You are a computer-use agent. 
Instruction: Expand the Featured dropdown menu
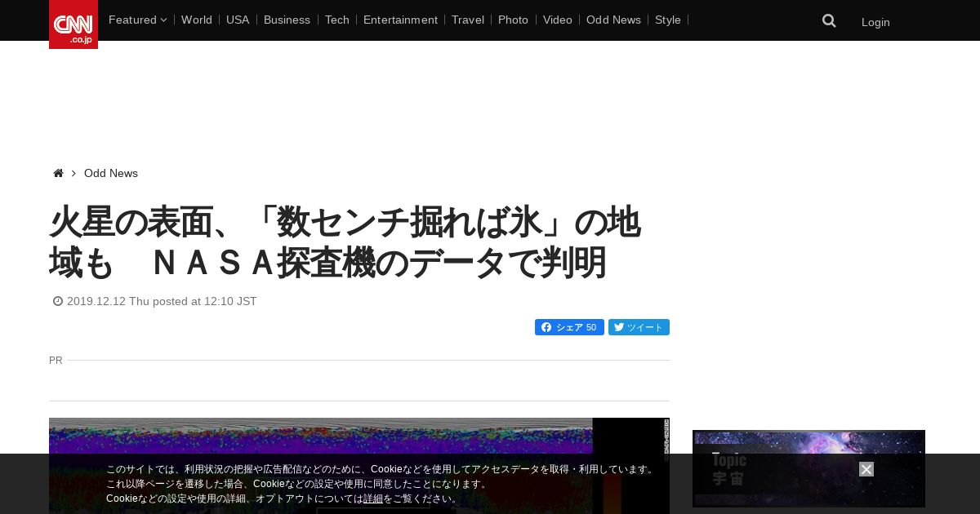137,20
